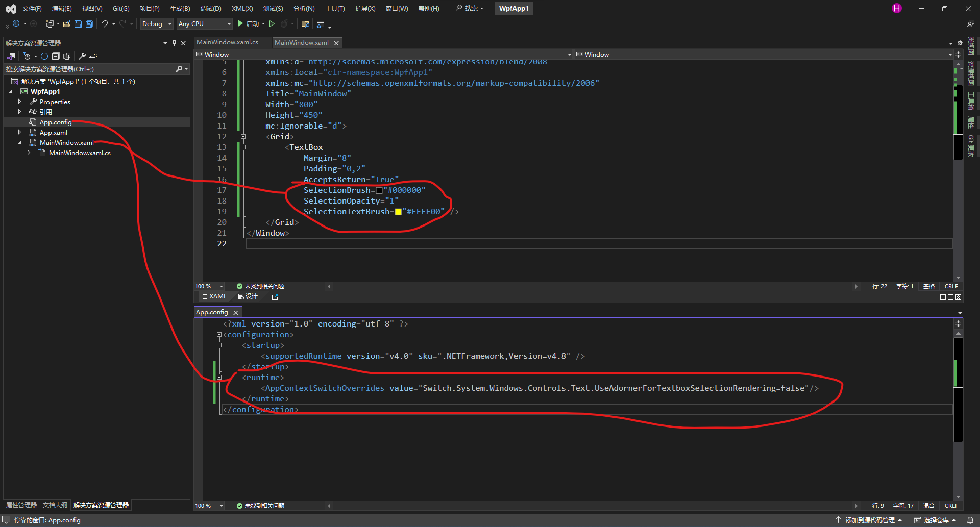
Task: Open the 扩展(X) menu
Action: [x=365, y=8]
